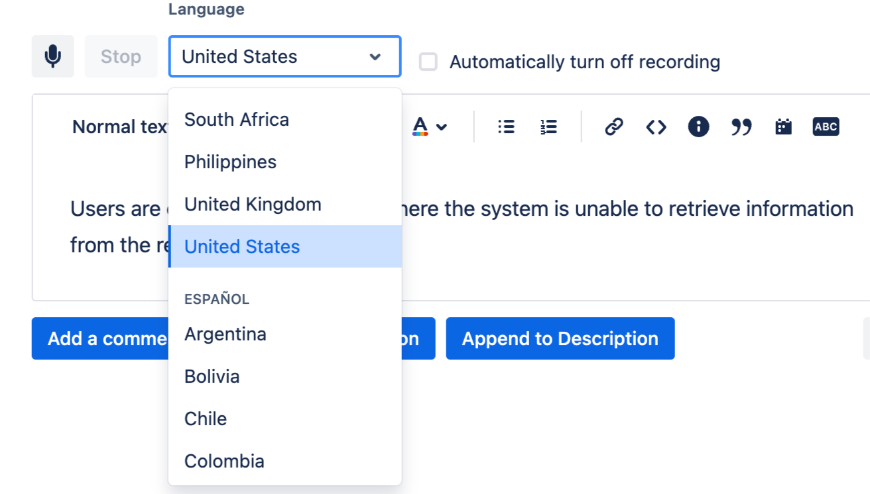Image resolution: width=870 pixels, height=494 pixels.
Task: Add a link with the chain icon
Action: pyautogui.click(x=614, y=127)
